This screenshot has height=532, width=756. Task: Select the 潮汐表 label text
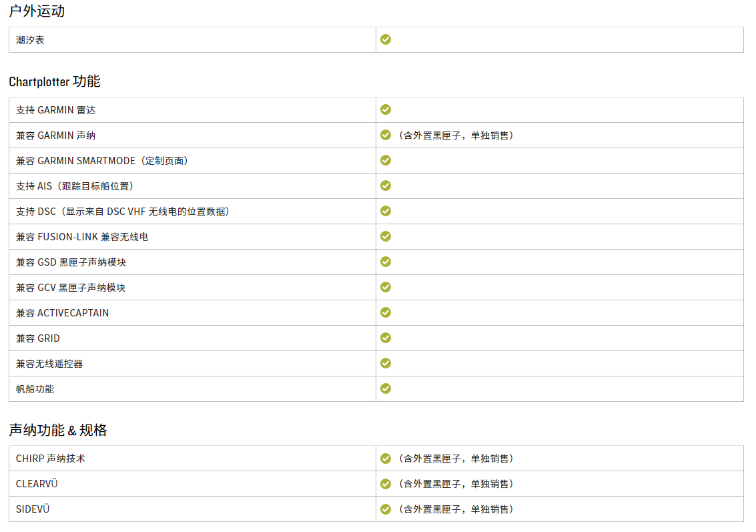point(30,40)
